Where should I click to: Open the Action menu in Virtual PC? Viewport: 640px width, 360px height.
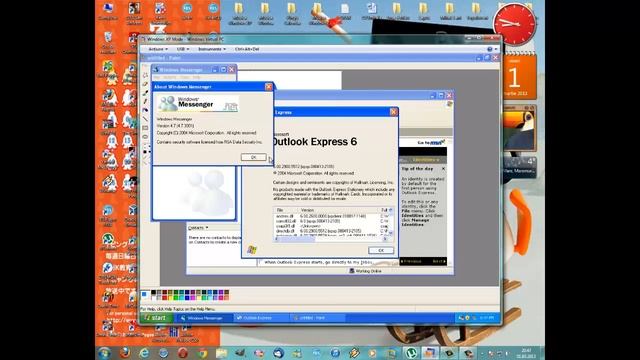tap(158, 49)
